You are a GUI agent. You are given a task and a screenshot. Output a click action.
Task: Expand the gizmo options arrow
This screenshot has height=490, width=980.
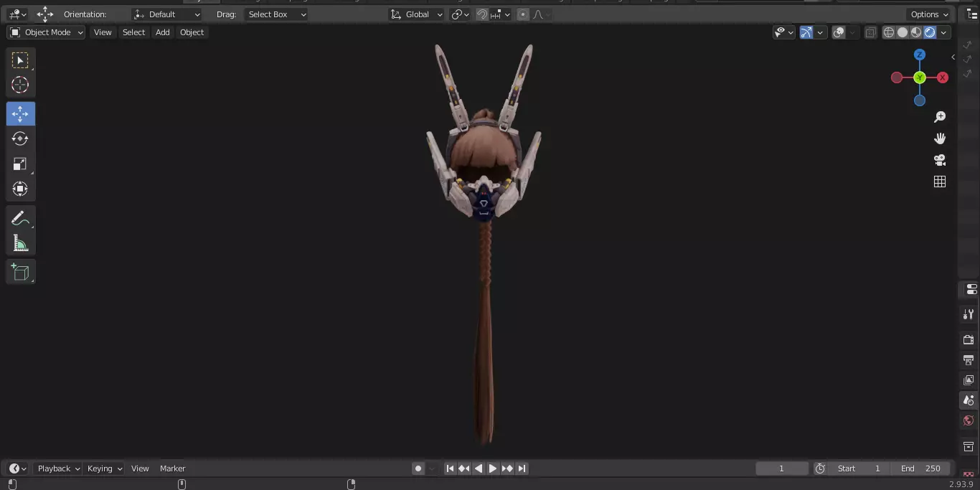pyautogui.click(x=821, y=32)
